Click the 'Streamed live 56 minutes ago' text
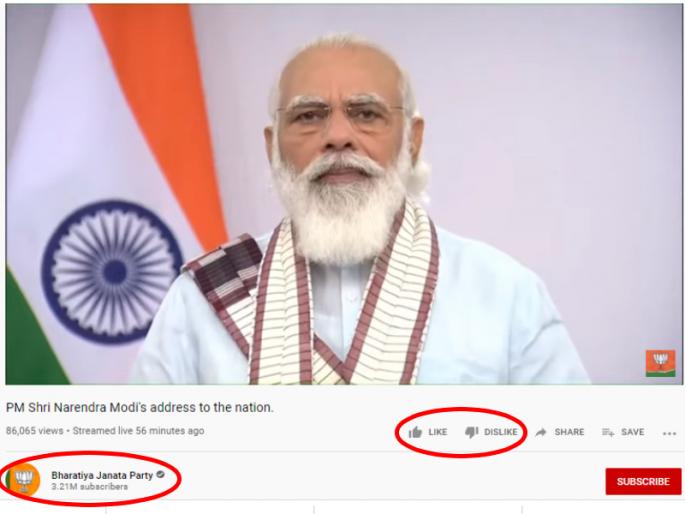Image resolution: width=685 pixels, height=514 pixels. pyautogui.click(x=138, y=431)
